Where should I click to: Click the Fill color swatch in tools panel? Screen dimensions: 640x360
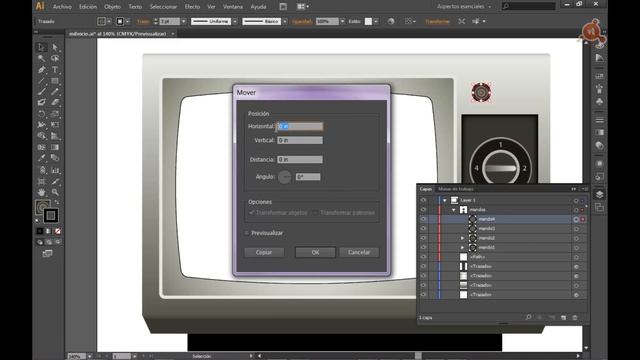point(42,207)
